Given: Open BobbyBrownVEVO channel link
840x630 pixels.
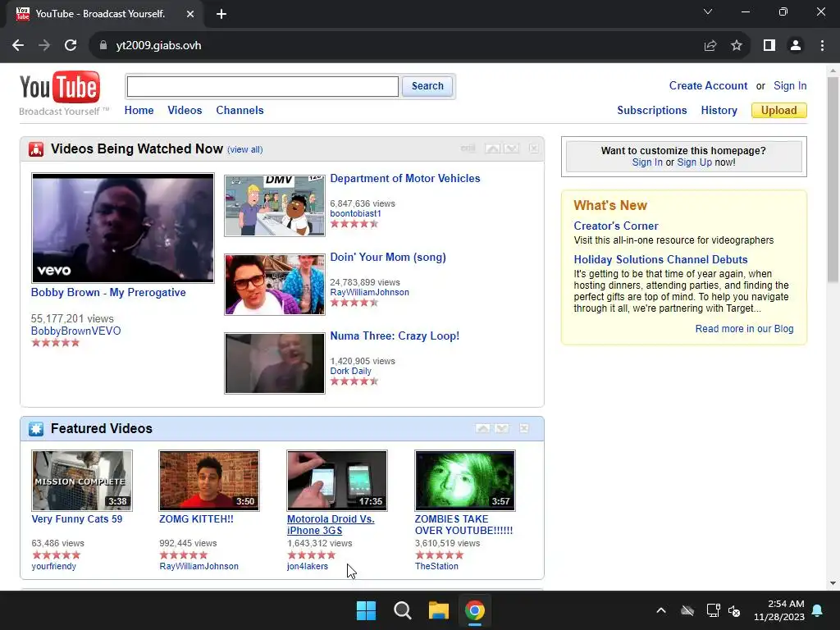Looking at the screenshot, I should coord(76,331).
